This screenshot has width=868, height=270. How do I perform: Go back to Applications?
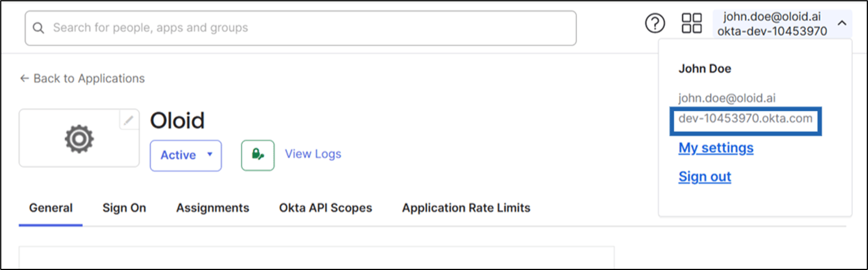82,79
